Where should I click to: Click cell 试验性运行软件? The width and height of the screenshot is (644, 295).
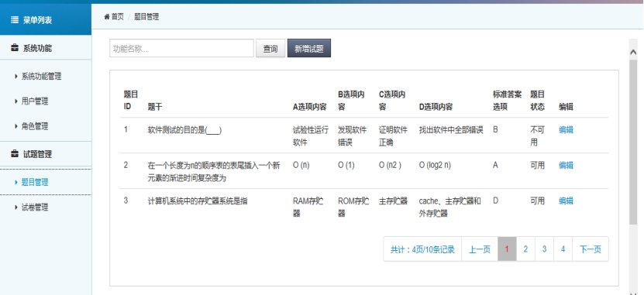[x=311, y=135]
